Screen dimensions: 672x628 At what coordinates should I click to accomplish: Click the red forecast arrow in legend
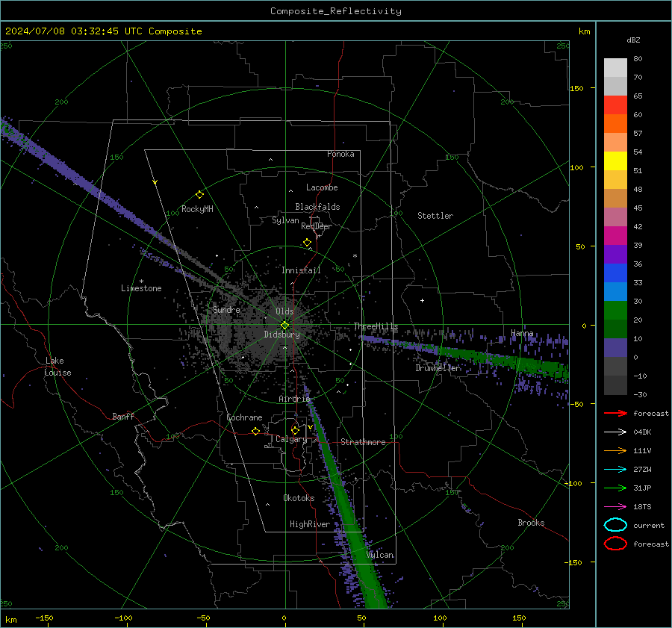pyautogui.click(x=615, y=413)
